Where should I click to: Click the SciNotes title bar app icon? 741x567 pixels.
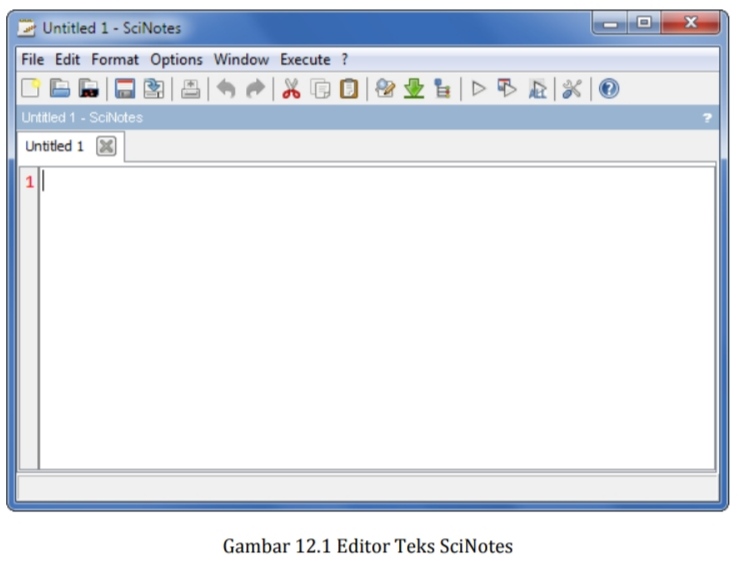(26, 28)
